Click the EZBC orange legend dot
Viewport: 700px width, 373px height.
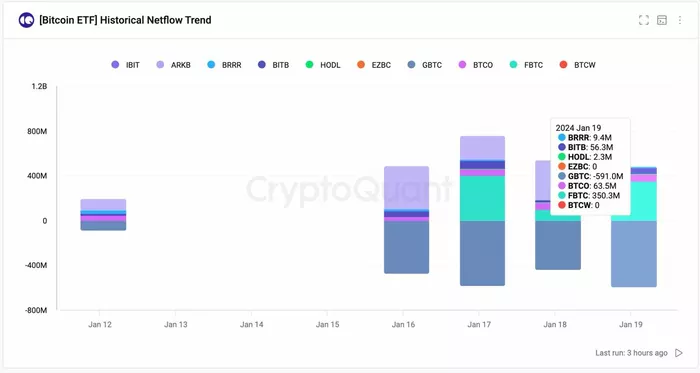pos(361,65)
